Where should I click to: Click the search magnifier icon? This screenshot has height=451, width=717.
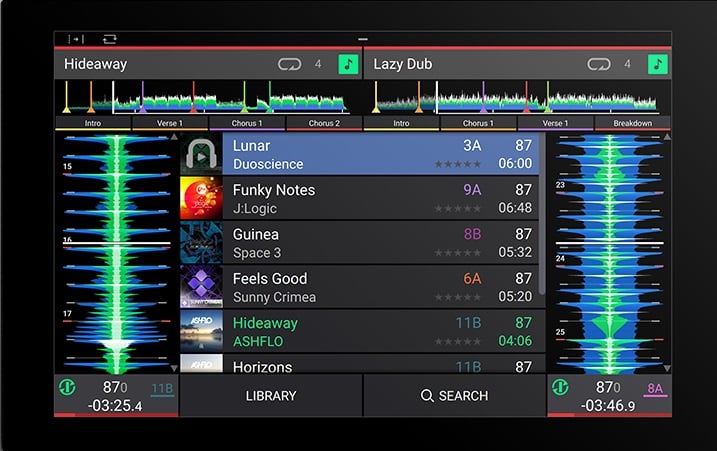pos(427,396)
